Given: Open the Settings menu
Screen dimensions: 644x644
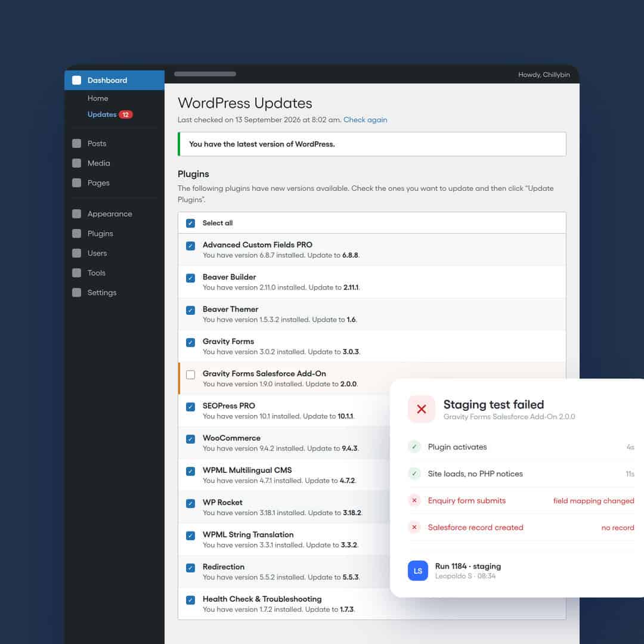Looking at the screenshot, I should coord(102,292).
